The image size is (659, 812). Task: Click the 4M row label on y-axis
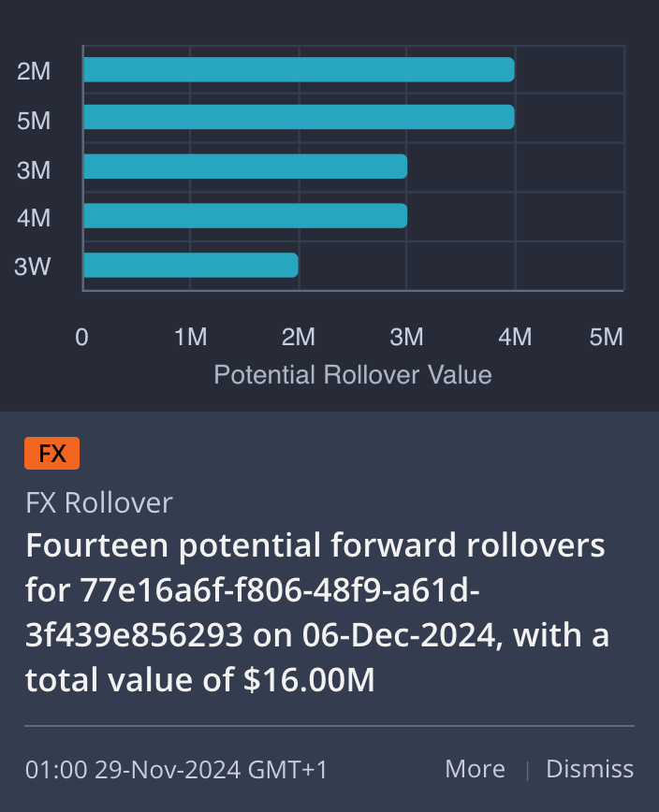tap(34, 218)
